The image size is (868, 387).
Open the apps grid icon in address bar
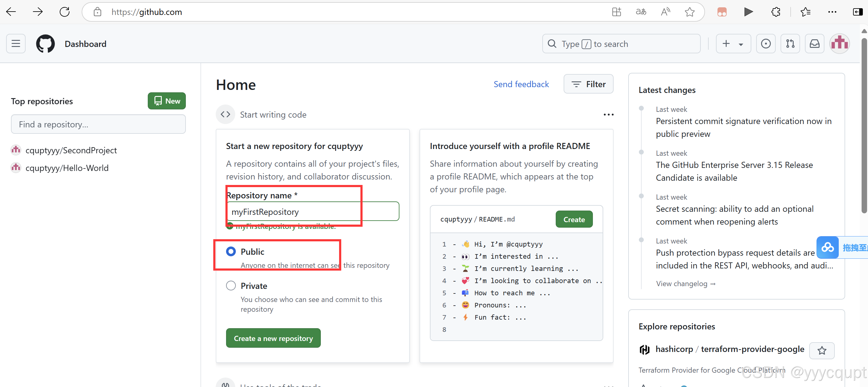(x=616, y=12)
